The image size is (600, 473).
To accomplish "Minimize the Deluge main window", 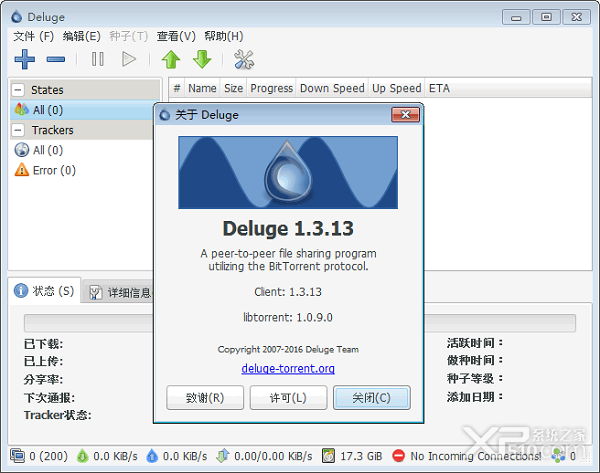I will click(x=516, y=17).
